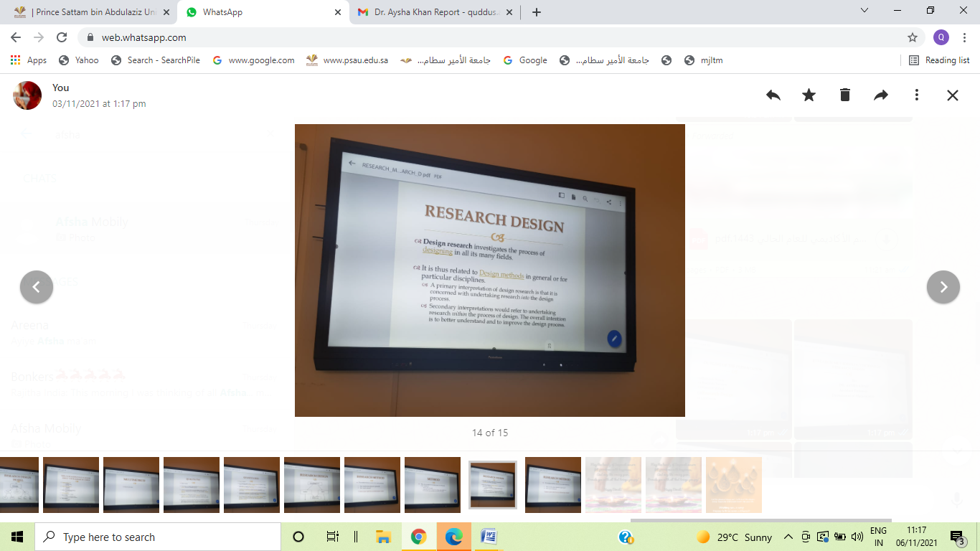Select the first thumbnail in the strip

[x=19, y=485]
